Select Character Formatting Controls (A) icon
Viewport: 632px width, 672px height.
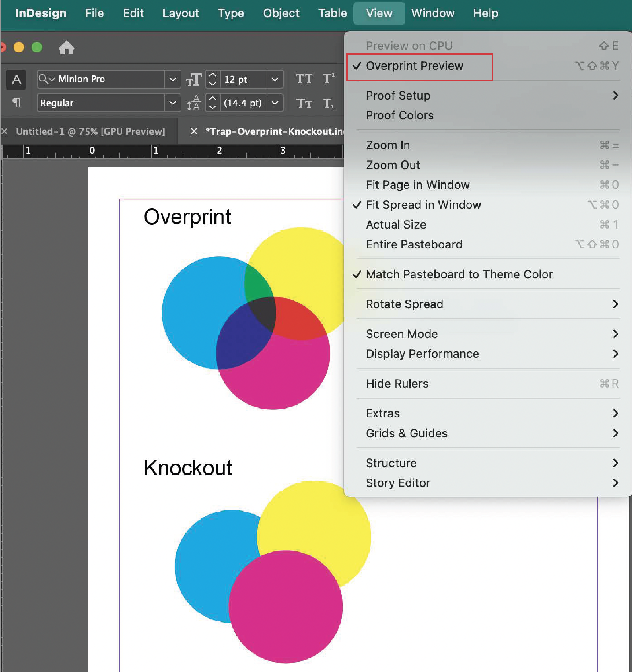16,80
